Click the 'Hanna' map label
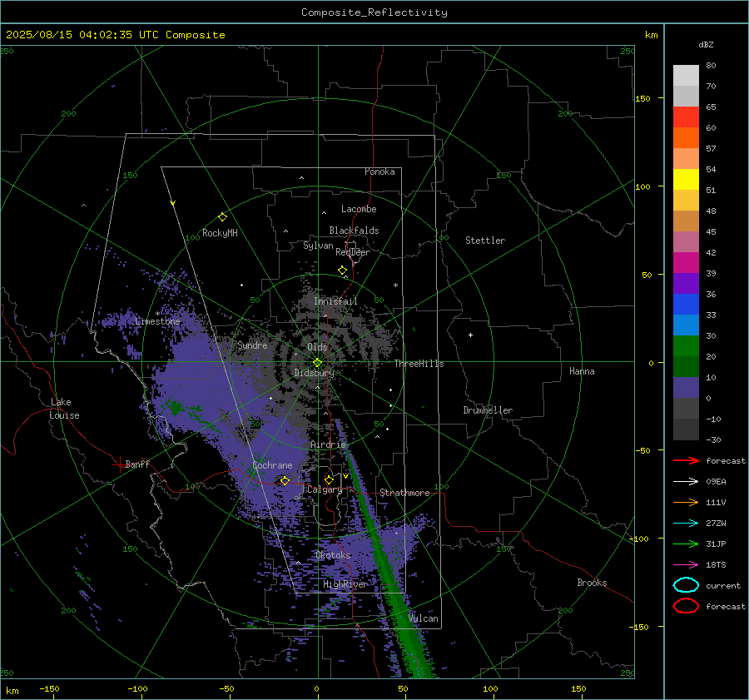This screenshot has width=749, height=700. (582, 371)
